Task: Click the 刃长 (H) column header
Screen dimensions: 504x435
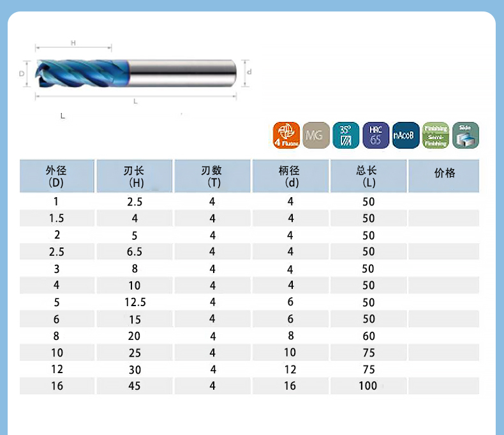Action: (x=134, y=176)
